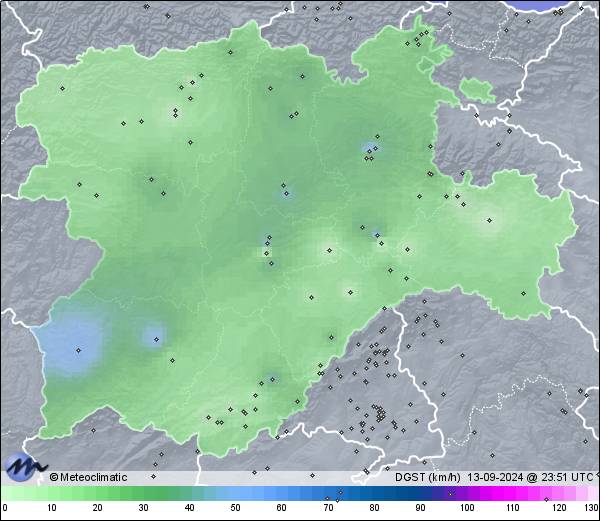Click the small detached green enclave in the northeast
Viewport: 600px width, 521px height.
477,89
